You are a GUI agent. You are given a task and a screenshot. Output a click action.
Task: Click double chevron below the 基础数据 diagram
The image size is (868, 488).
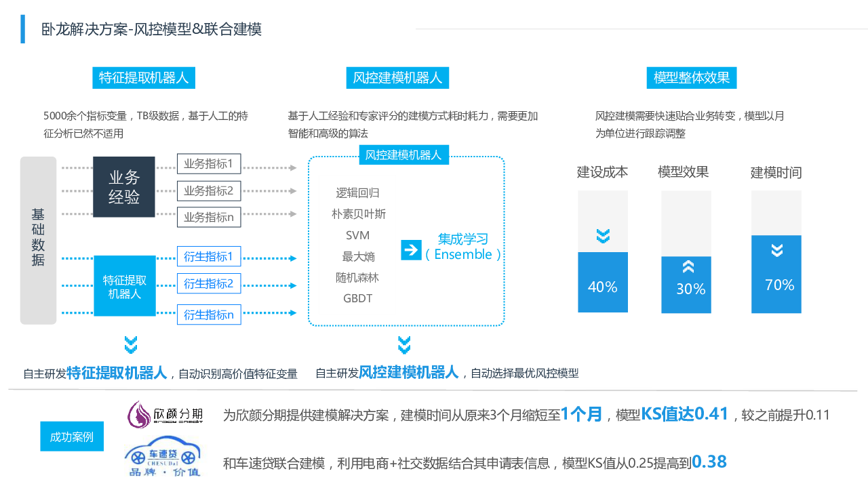[131, 345]
